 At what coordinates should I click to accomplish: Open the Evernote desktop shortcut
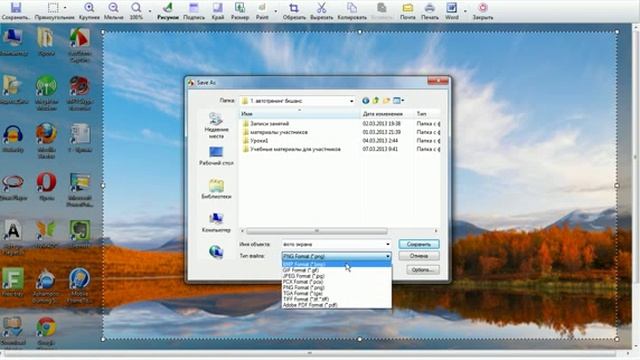(80, 234)
